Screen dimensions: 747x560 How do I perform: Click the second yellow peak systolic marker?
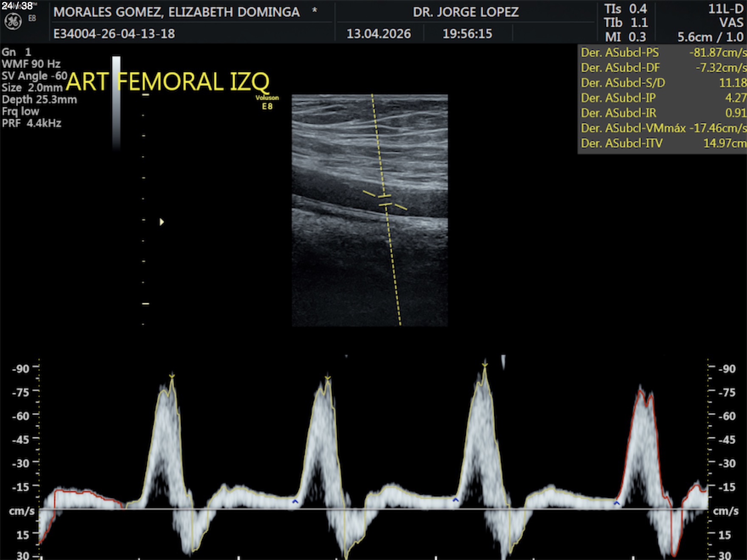[x=328, y=378]
